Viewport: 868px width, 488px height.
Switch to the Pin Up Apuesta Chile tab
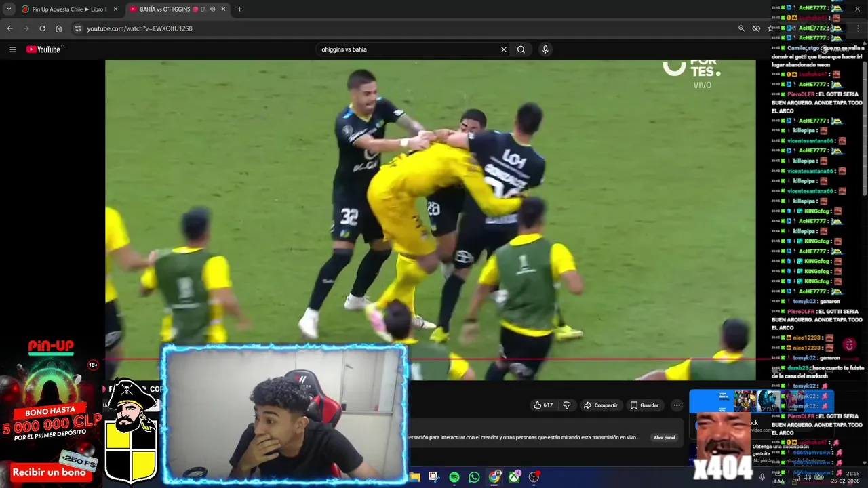tap(70, 9)
